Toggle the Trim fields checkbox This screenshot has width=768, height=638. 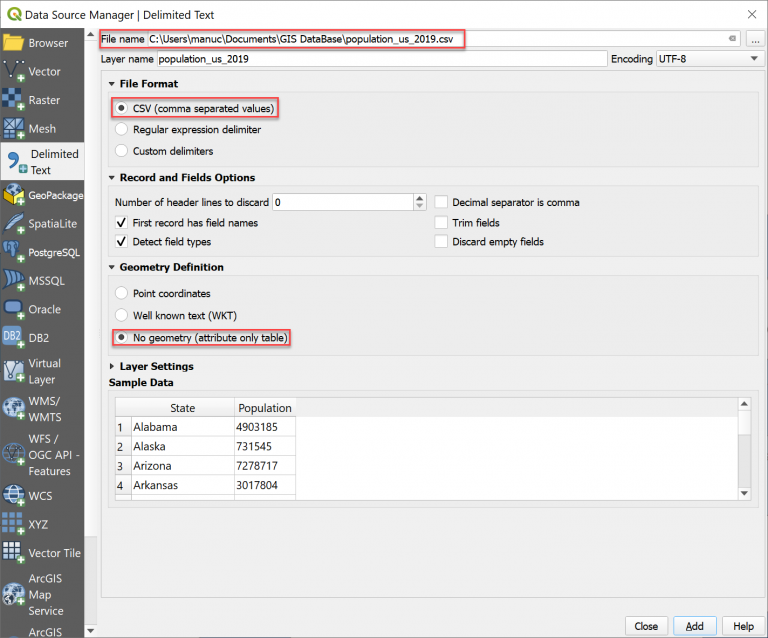pyautogui.click(x=441, y=223)
